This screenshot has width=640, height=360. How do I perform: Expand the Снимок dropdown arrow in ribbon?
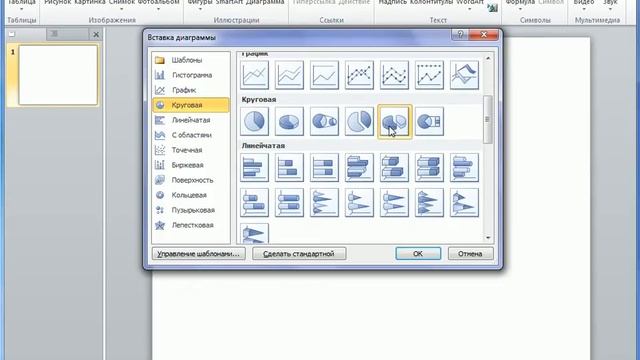(x=121, y=9)
